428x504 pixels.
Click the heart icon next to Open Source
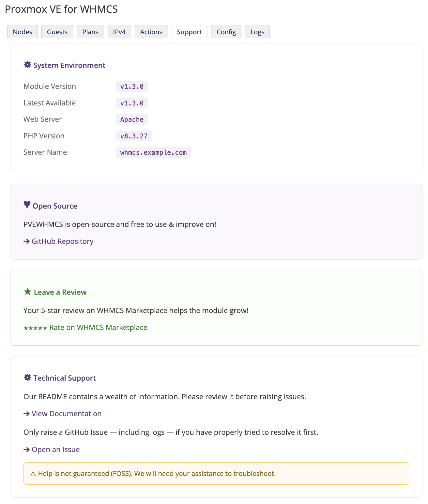pos(27,205)
